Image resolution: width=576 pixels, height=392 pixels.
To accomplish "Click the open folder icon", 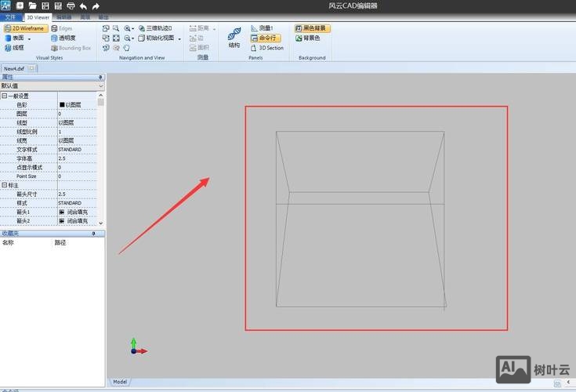I will click(32, 5).
